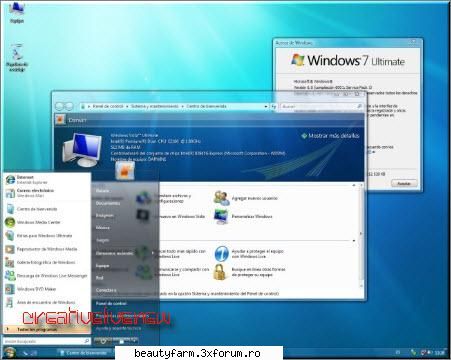
Task: Select Documentos in Start menu
Action: tap(108, 203)
